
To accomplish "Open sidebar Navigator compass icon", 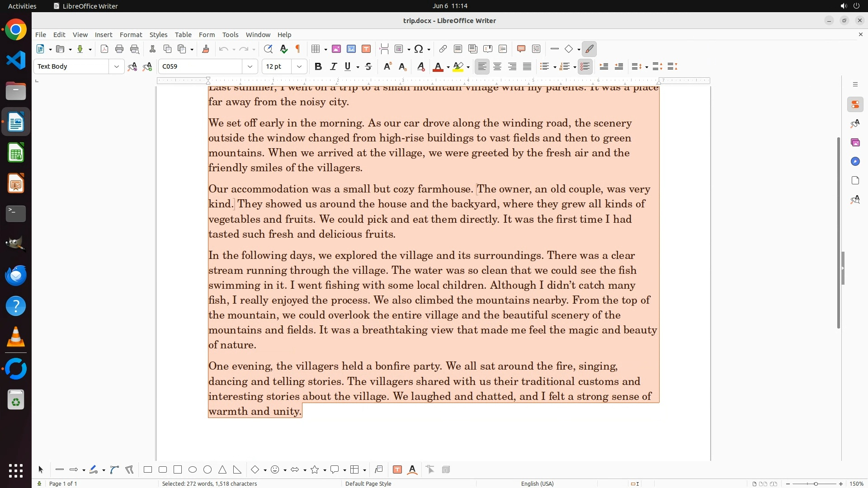I will pos(855,162).
